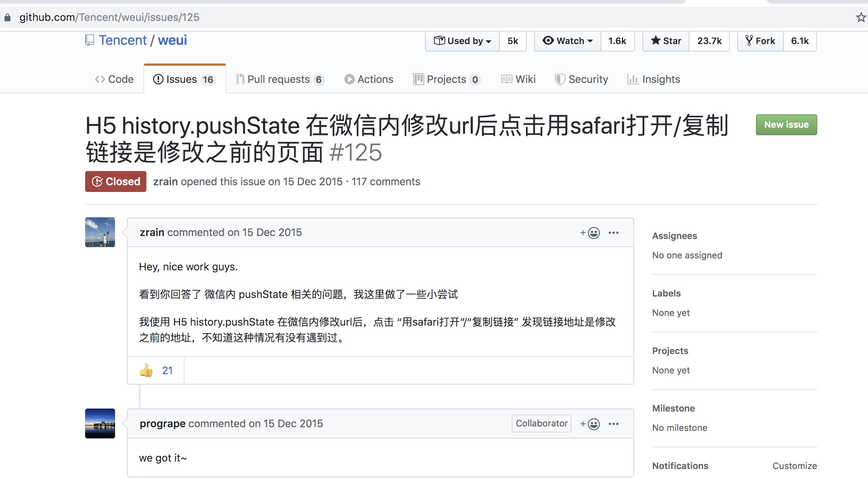The height and width of the screenshot is (478, 868).
Task: Click the repository book icon beside Tencent
Action: click(90, 40)
